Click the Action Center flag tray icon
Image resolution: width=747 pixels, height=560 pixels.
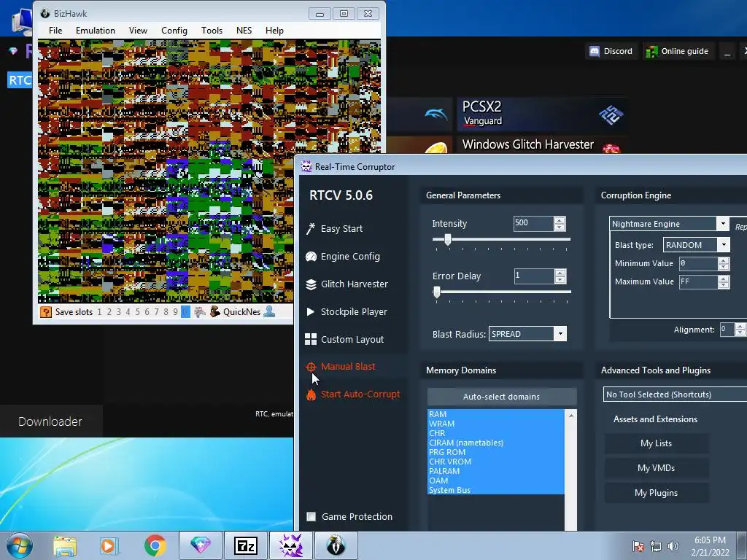[638, 546]
